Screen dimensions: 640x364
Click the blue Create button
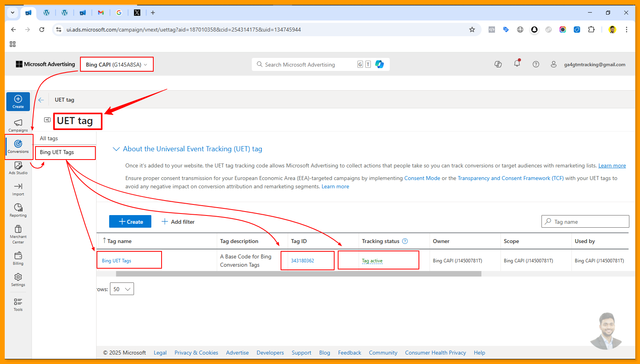tap(130, 222)
